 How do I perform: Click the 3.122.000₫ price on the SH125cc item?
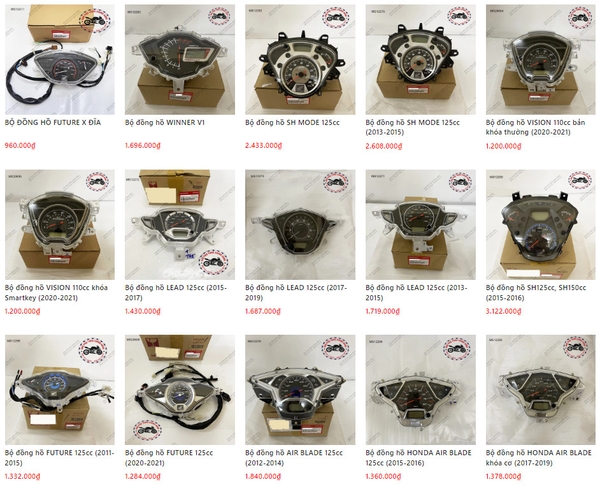tap(504, 311)
